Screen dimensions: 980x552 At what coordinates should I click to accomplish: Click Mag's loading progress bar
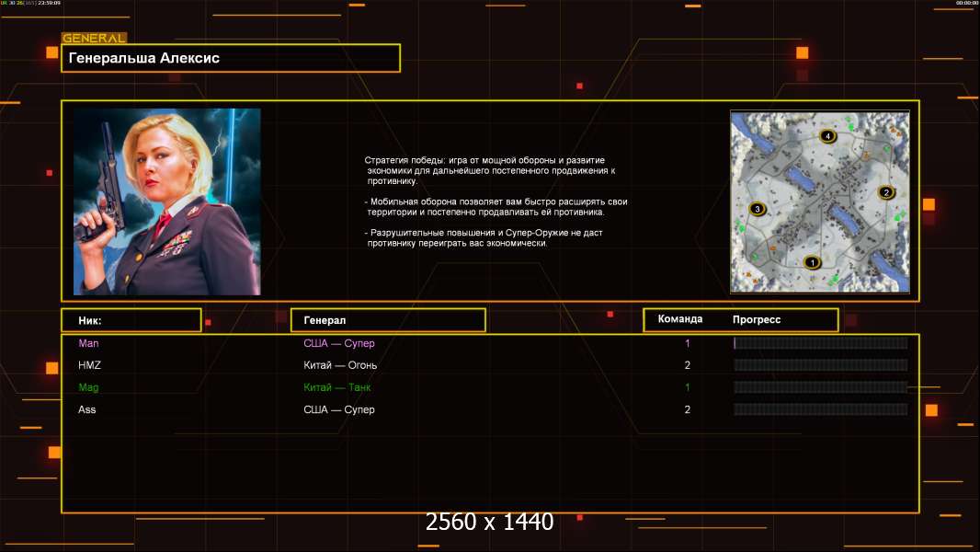[821, 387]
